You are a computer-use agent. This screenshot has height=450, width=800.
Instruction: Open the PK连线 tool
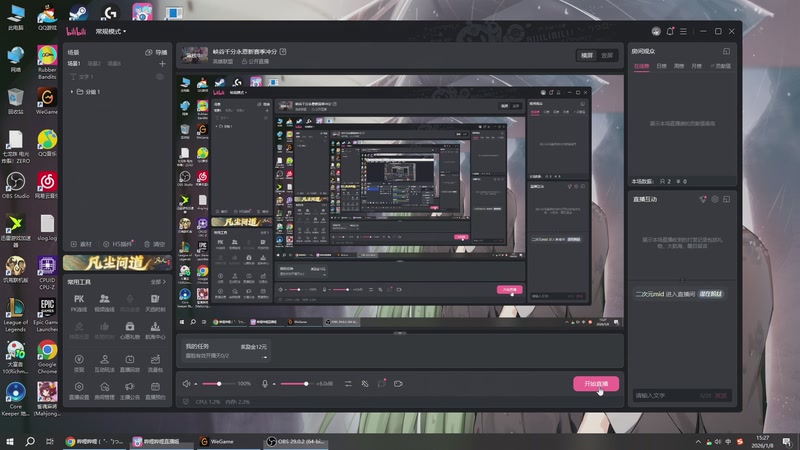(x=79, y=303)
